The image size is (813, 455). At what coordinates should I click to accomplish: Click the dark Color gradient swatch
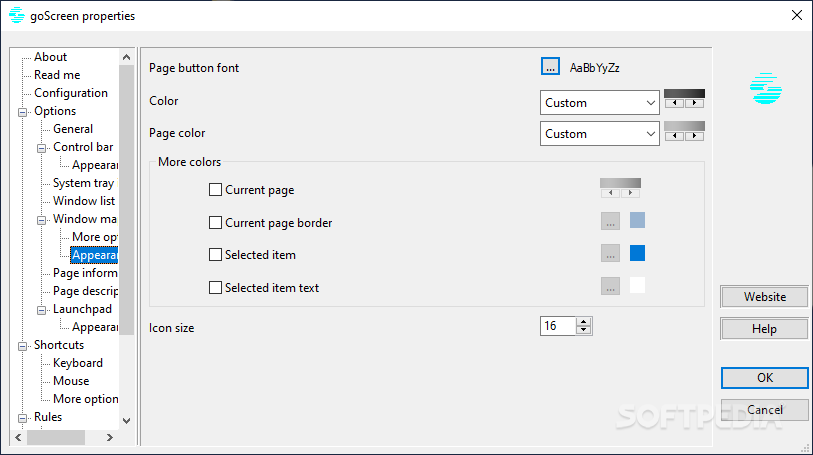[x=684, y=93]
